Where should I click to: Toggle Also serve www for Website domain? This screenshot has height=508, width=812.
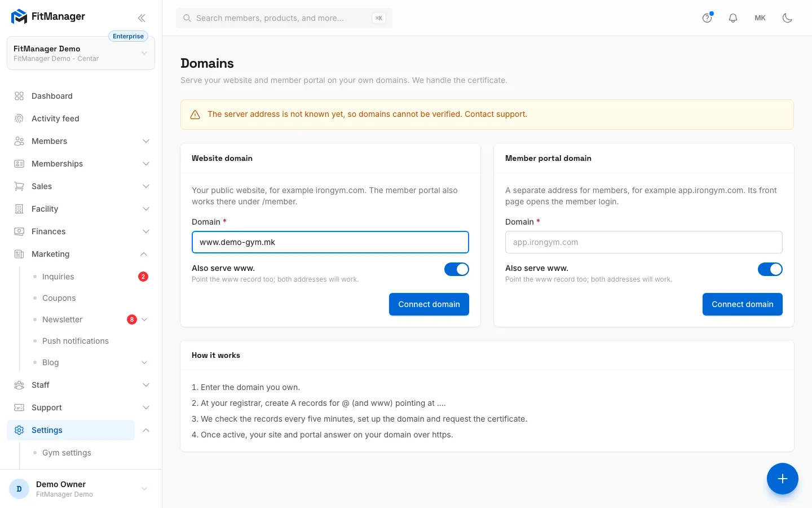tap(457, 269)
